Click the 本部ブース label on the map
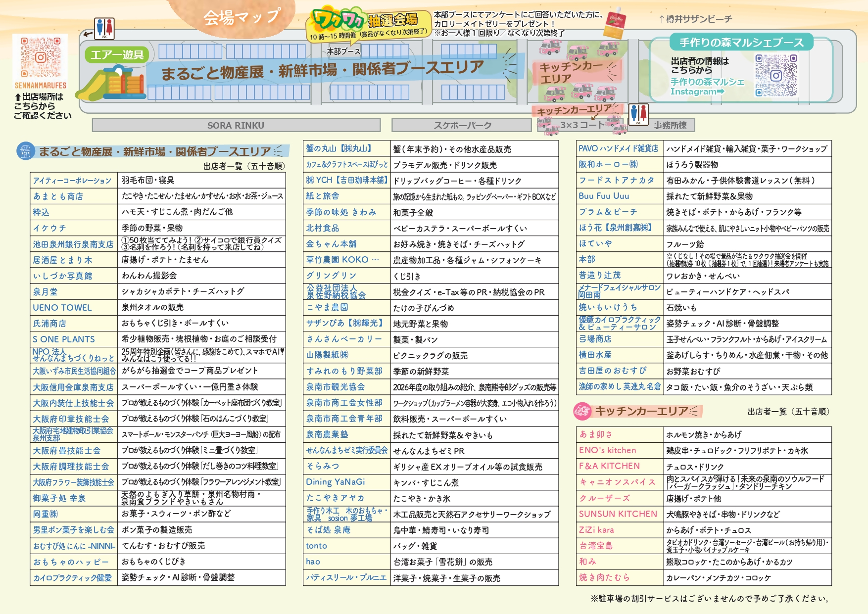 pyautogui.click(x=344, y=51)
